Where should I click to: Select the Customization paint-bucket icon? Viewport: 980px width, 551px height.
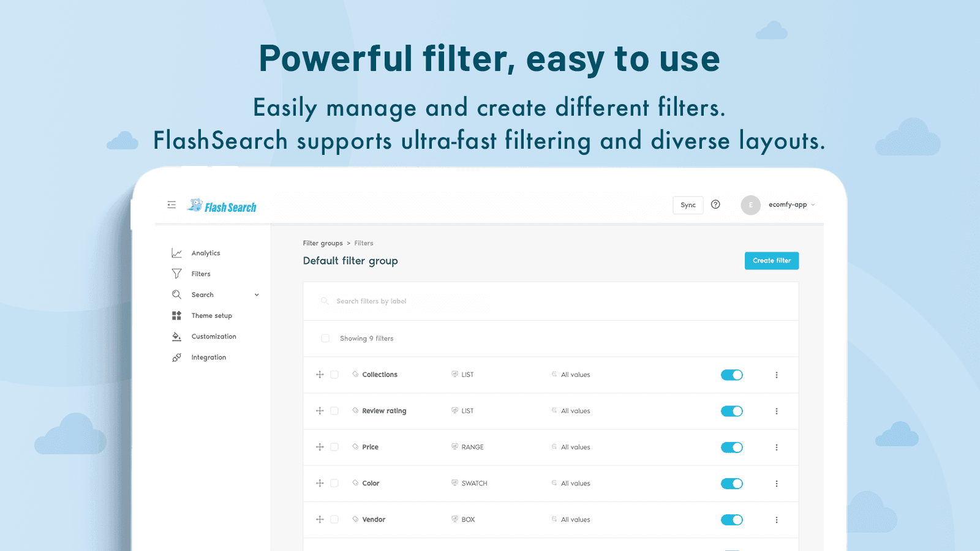click(x=176, y=336)
